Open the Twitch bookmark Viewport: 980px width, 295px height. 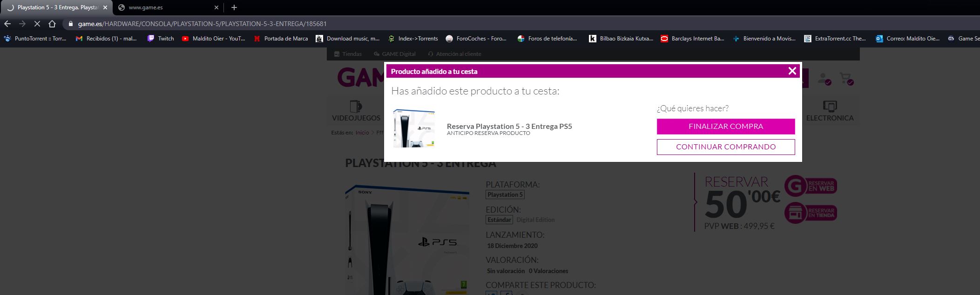(161, 39)
